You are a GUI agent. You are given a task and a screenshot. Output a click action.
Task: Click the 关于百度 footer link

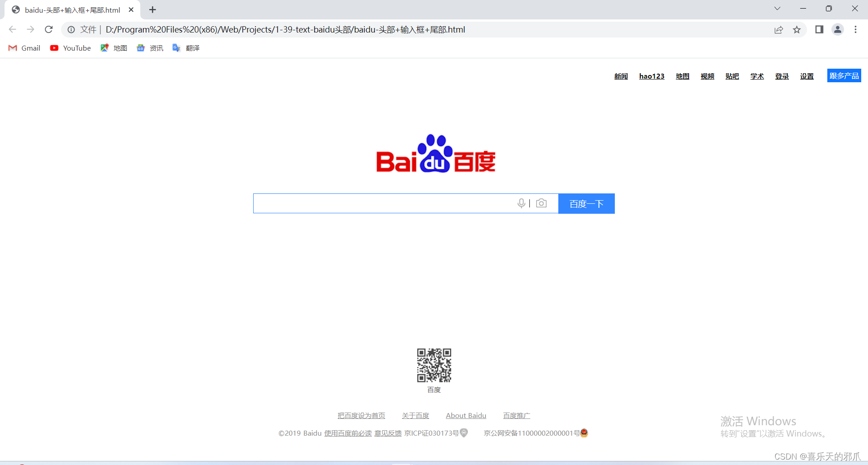(x=415, y=415)
